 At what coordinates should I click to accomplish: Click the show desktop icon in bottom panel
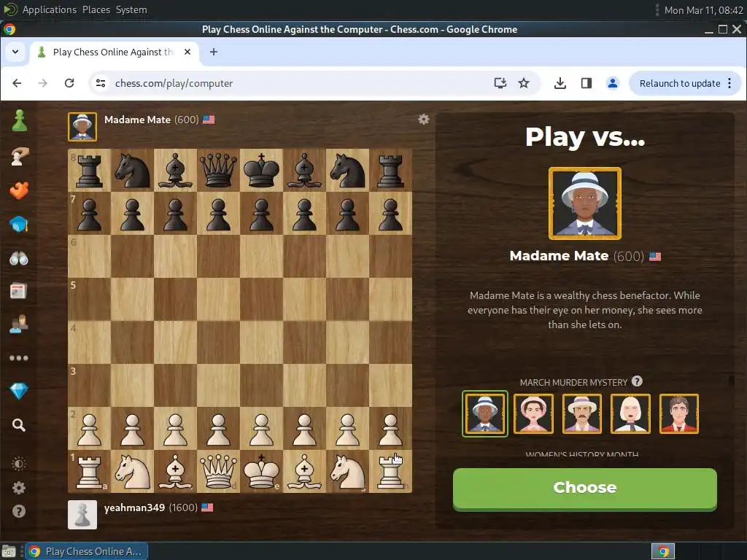point(9,551)
